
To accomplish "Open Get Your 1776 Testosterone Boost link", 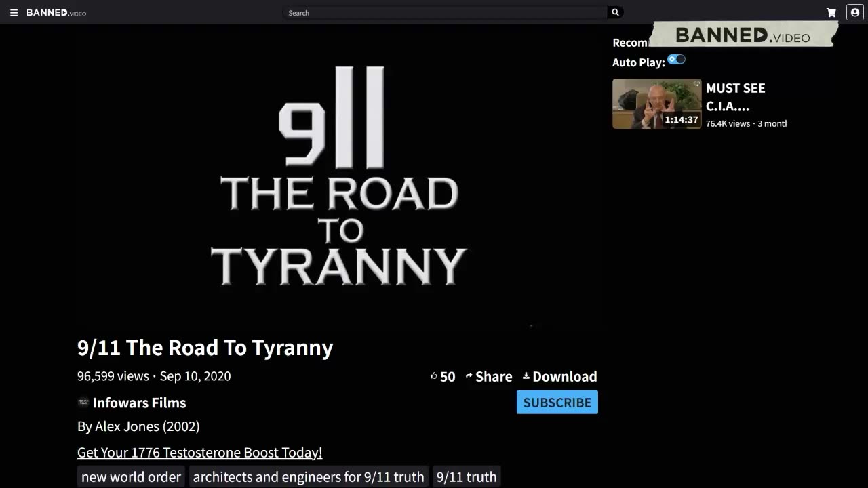I will [x=199, y=452].
